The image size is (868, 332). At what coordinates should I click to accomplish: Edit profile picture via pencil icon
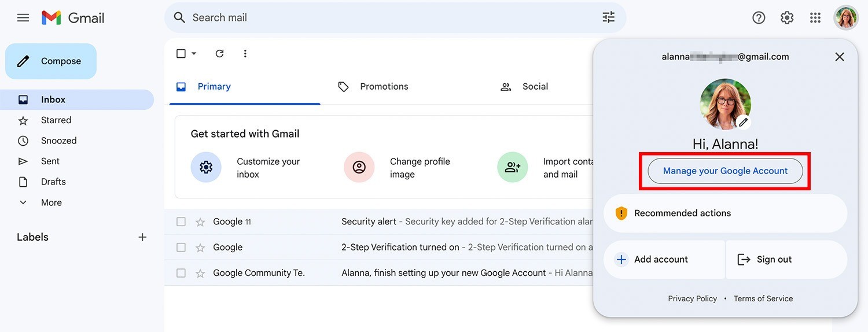(744, 122)
